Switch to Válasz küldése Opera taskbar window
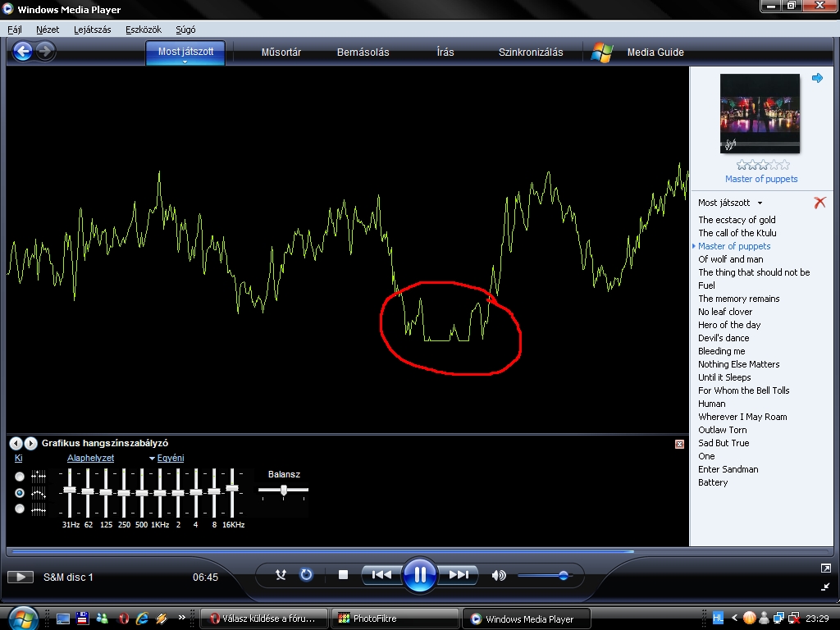 tap(264, 619)
